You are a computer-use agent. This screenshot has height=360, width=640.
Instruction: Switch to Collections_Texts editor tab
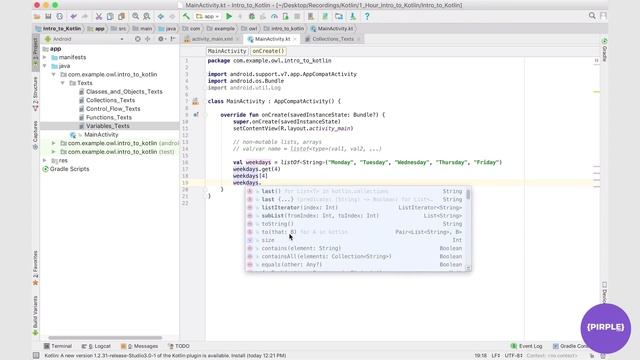[x=333, y=39]
